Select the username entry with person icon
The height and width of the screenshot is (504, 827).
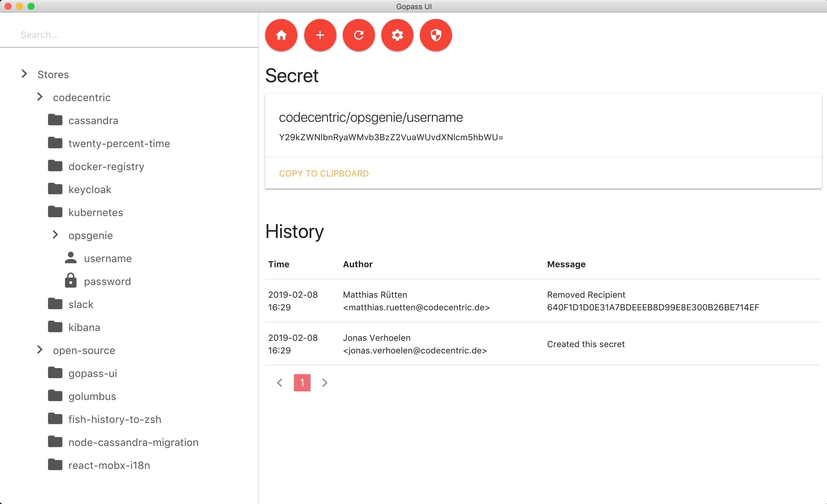108,258
